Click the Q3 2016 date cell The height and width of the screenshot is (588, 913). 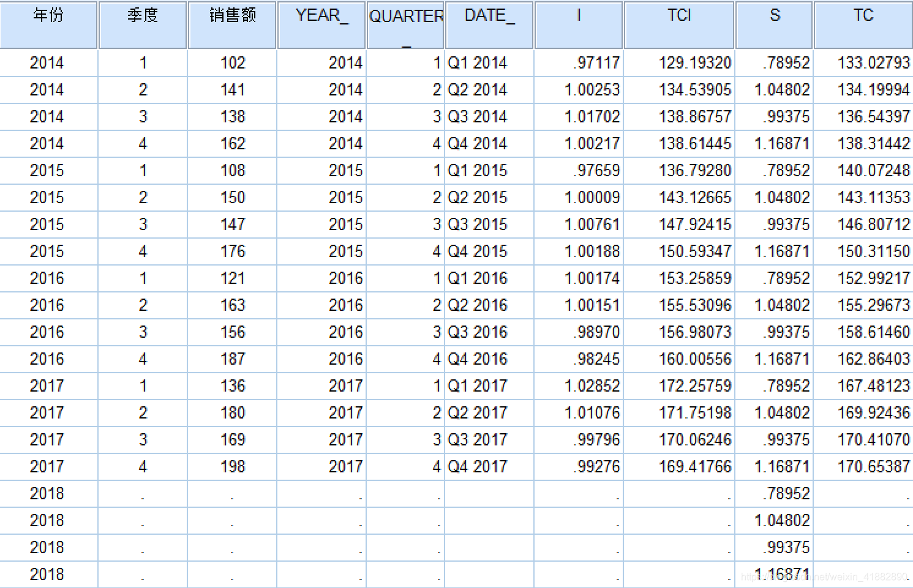489,332
